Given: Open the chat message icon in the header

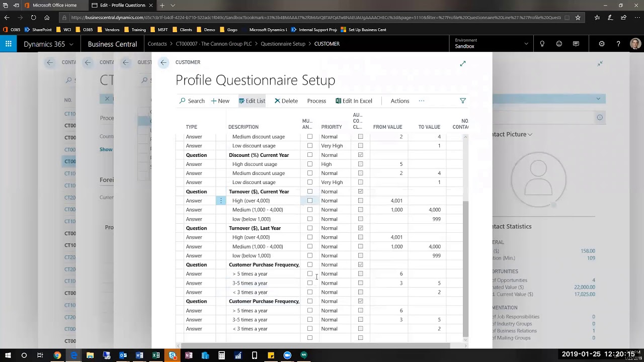Looking at the screenshot, I should [x=576, y=44].
